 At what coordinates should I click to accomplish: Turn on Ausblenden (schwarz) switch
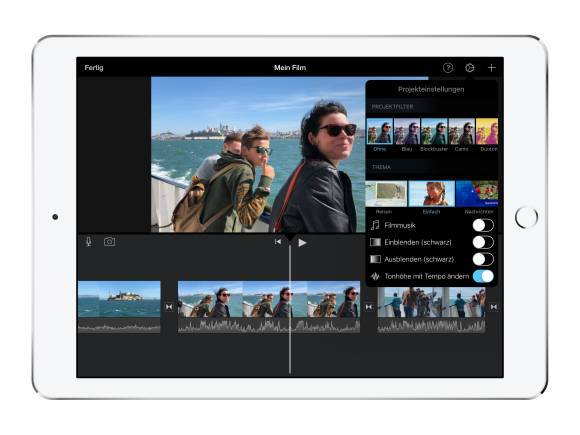(483, 259)
